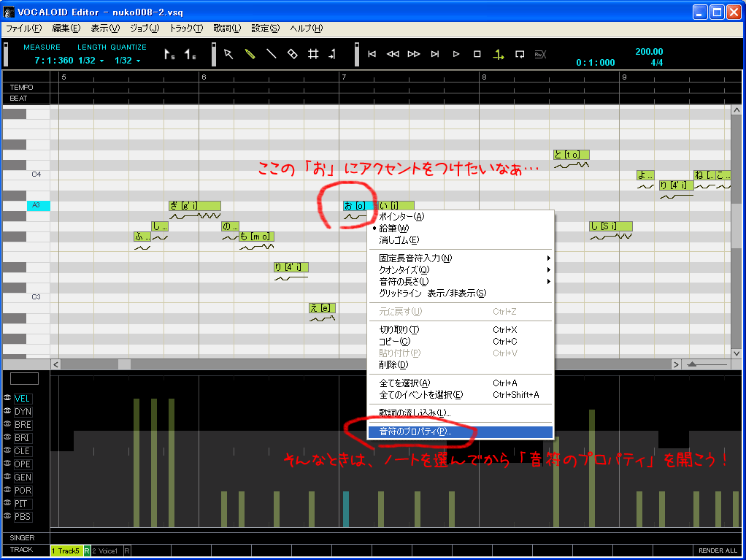746x560 pixels.
Task: Toggle eye icon next to OPE
Action: click(7, 463)
